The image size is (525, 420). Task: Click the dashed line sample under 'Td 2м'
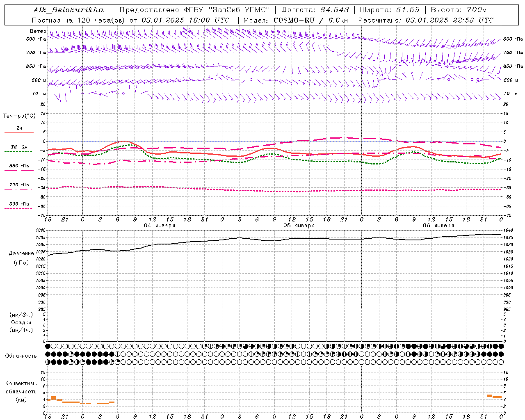coord(18,152)
